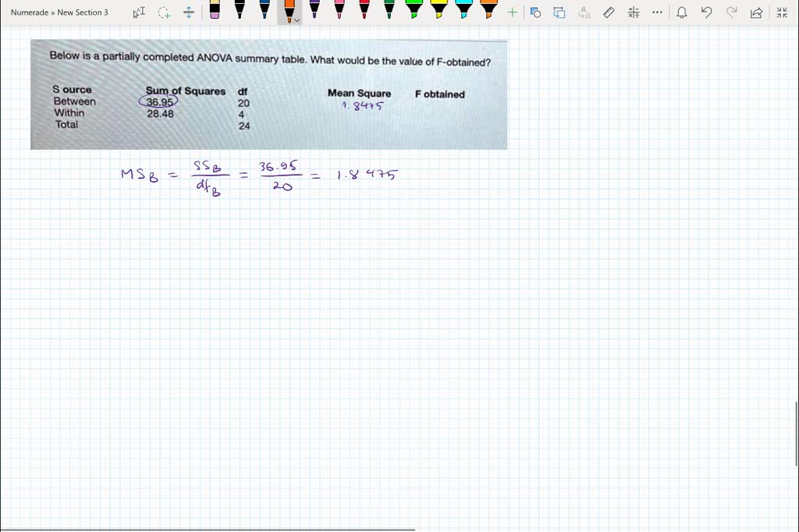
Task: Open the Share menu
Action: [756, 12]
